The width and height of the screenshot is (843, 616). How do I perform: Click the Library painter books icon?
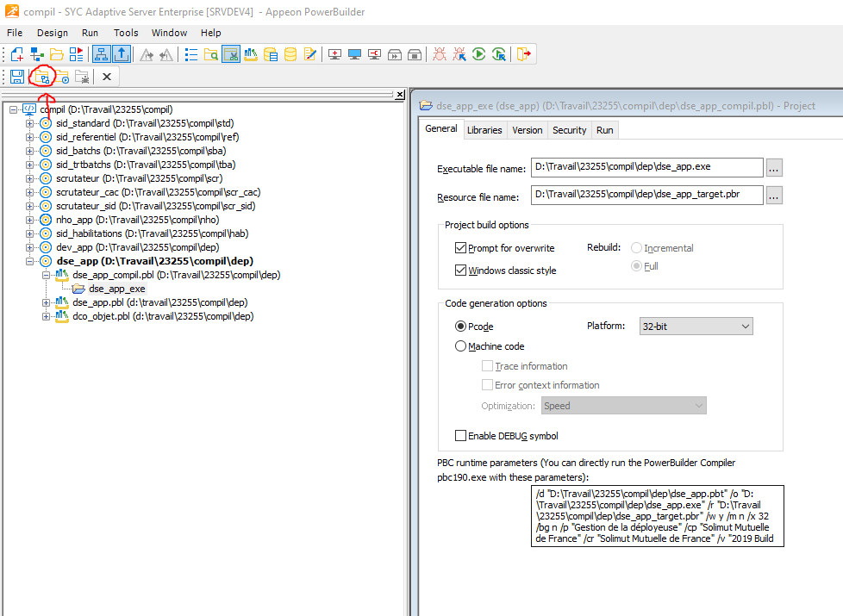click(x=251, y=54)
